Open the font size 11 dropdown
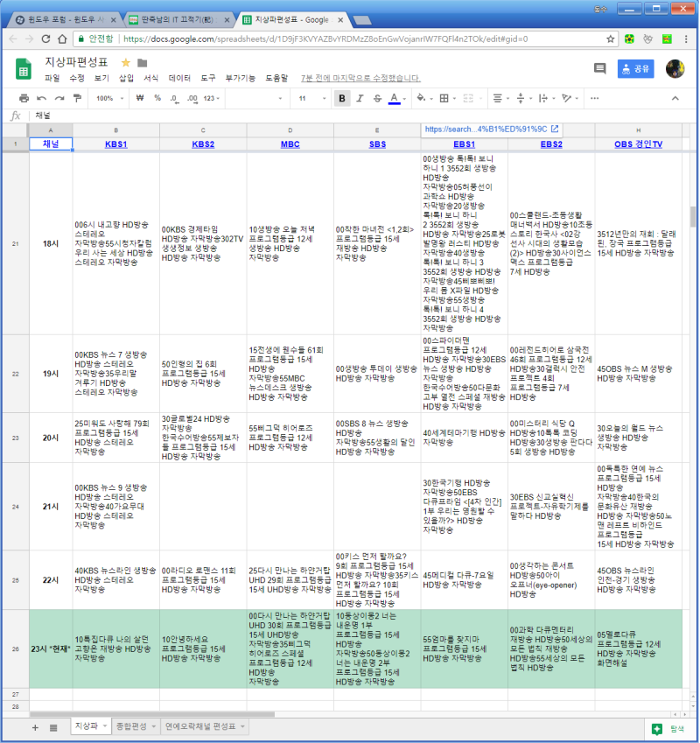The image size is (700, 743). tap(312, 98)
